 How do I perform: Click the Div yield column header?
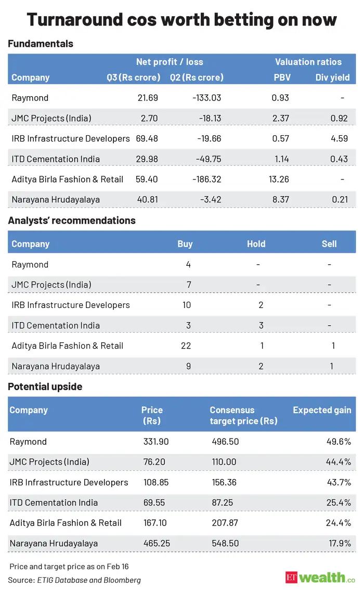[332, 78]
